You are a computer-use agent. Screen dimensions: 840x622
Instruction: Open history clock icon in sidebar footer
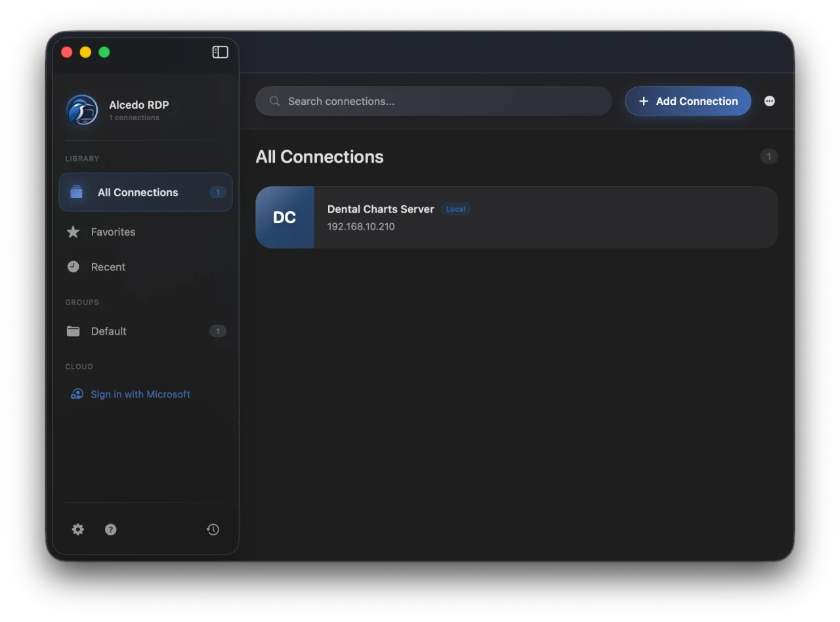click(x=213, y=529)
